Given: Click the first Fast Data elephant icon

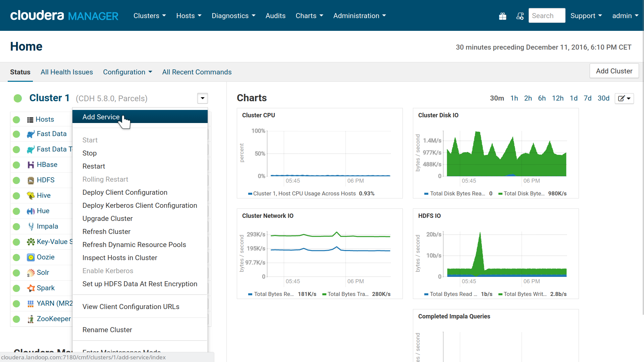Looking at the screenshot, I should (x=31, y=134).
